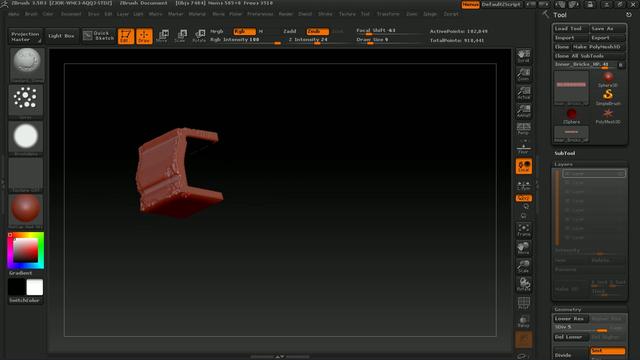Set canvas to Actual size
Viewport: 640px width, 360px height.
(x=524, y=93)
